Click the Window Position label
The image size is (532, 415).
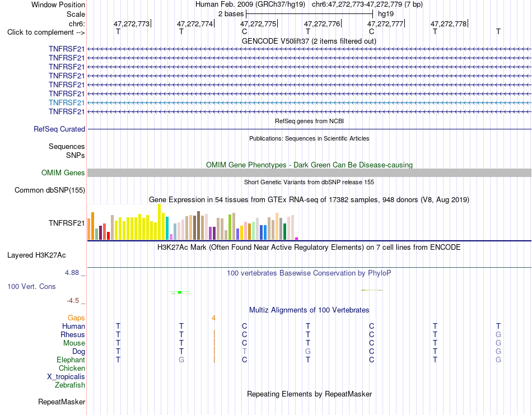click(x=58, y=4)
